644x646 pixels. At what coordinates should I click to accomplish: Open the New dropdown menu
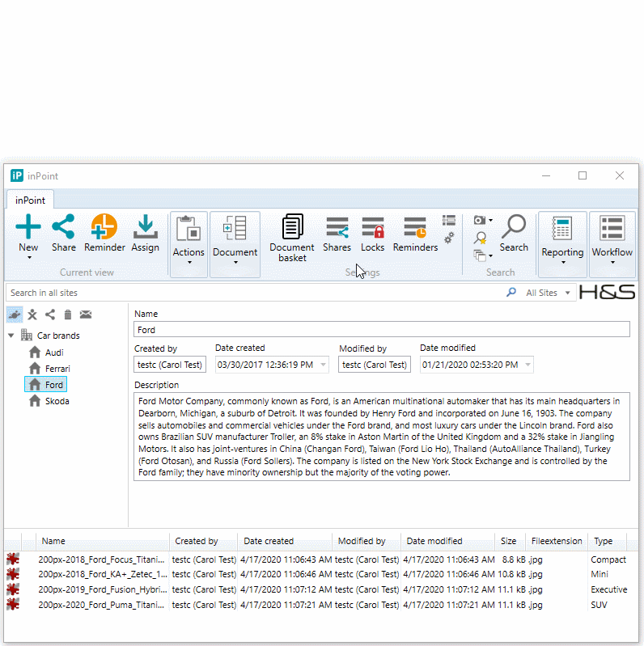click(x=28, y=257)
